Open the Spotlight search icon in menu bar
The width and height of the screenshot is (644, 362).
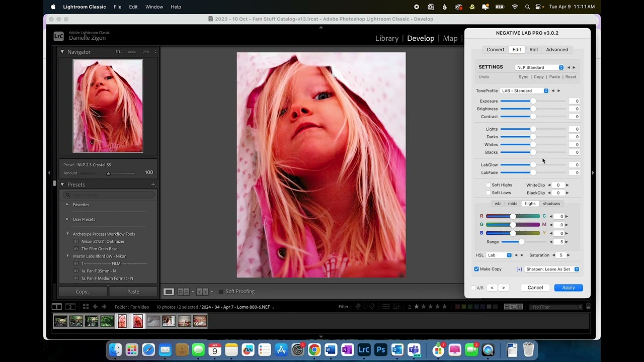527,7
